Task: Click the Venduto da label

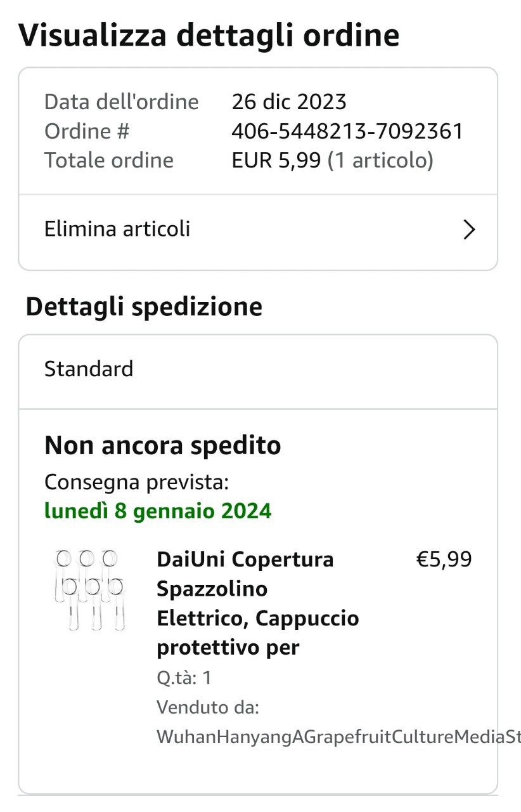Action: (208, 707)
